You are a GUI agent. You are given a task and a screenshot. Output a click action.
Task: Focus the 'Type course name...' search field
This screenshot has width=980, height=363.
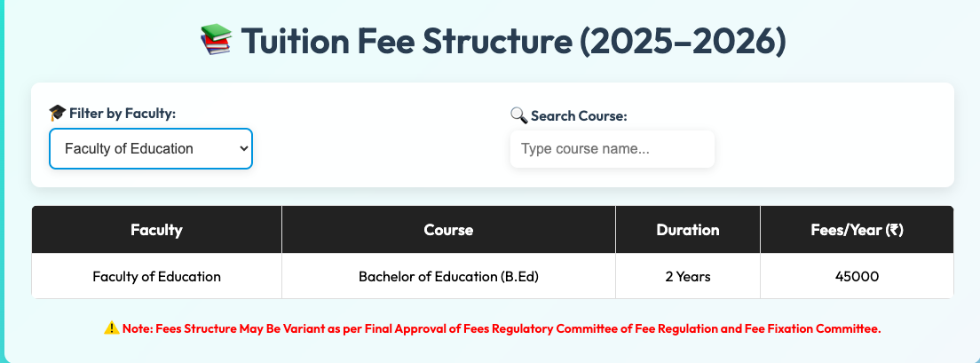(612, 149)
